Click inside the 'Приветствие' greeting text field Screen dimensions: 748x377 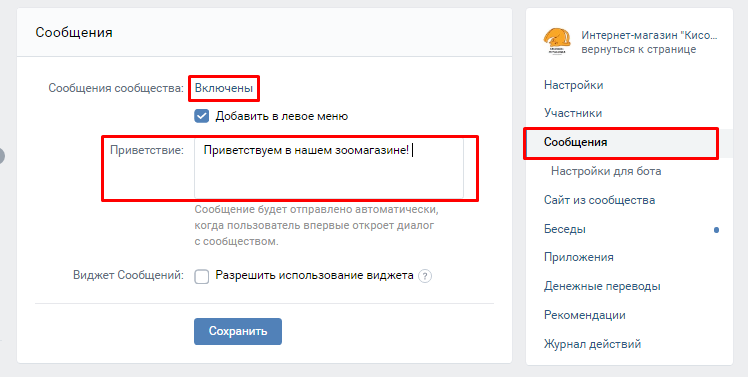[x=329, y=168]
